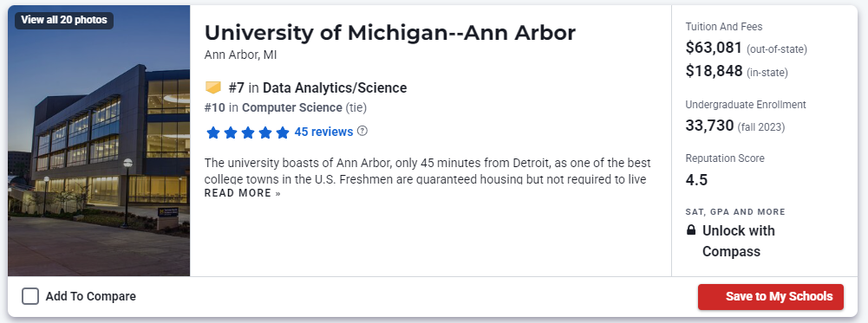Tick the Add To Compare checkbox
This screenshot has width=868, height=323.
click(x=30, y=296)
